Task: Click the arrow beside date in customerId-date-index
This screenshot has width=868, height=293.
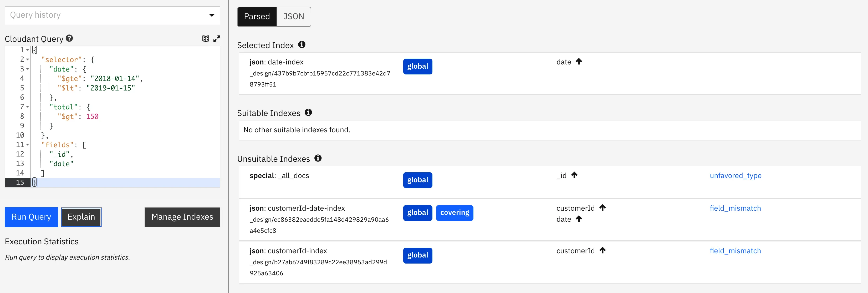Action: 579,219
